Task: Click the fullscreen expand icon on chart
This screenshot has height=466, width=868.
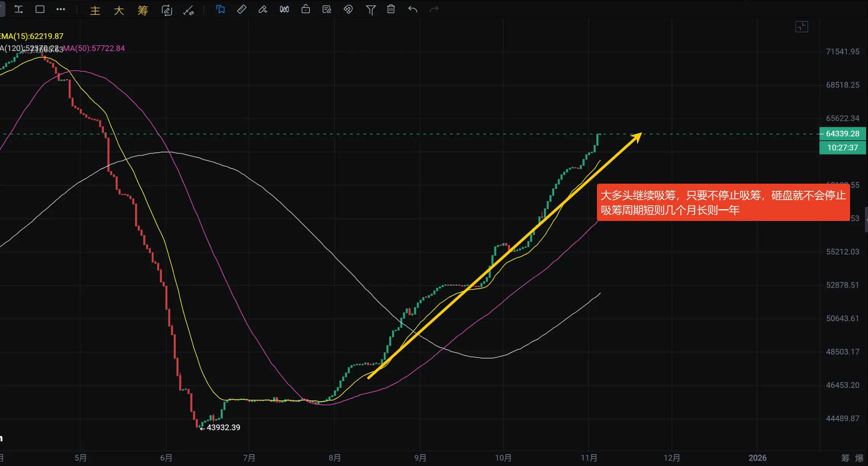Action: pyautogui.click(x=801, y=27)
